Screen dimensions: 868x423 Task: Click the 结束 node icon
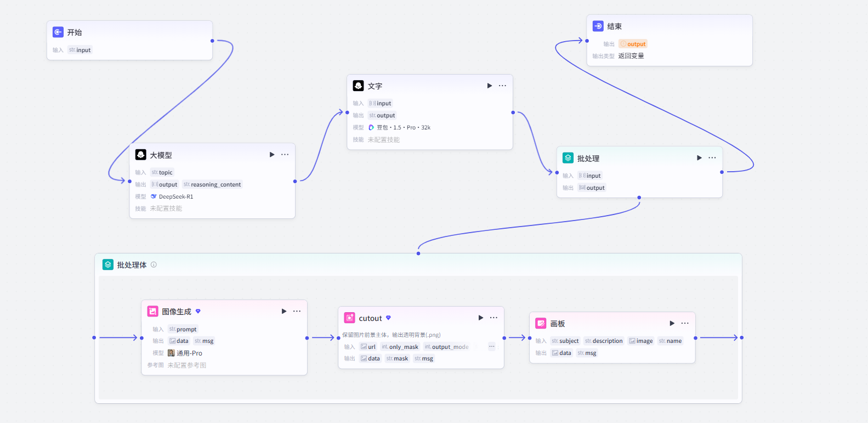click(x=598, y=26)
